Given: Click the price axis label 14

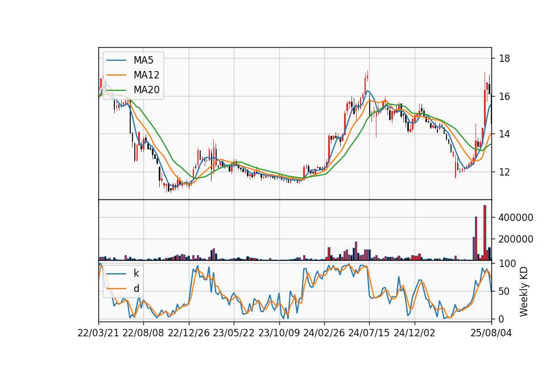Looking at the screenshot, I should tap(504, 134).
